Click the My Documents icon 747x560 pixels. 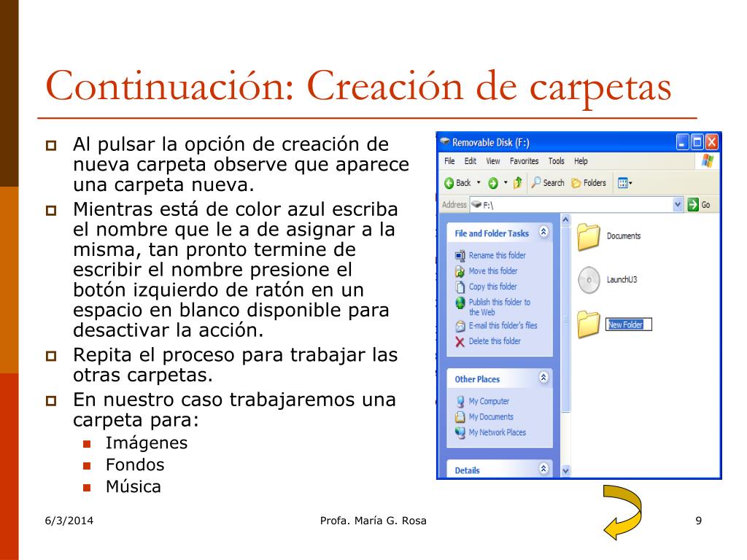pyautogui.click(x=460, y=417)
